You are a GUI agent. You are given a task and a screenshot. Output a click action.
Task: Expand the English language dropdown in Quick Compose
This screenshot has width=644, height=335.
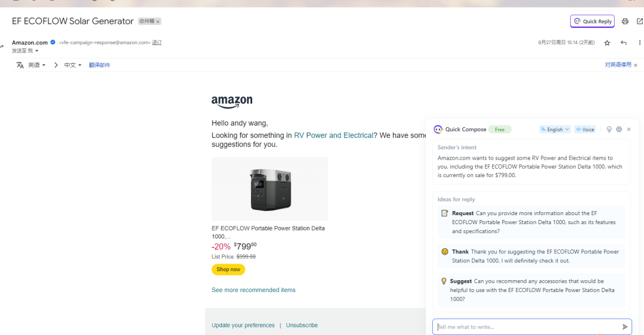point(555,129)
